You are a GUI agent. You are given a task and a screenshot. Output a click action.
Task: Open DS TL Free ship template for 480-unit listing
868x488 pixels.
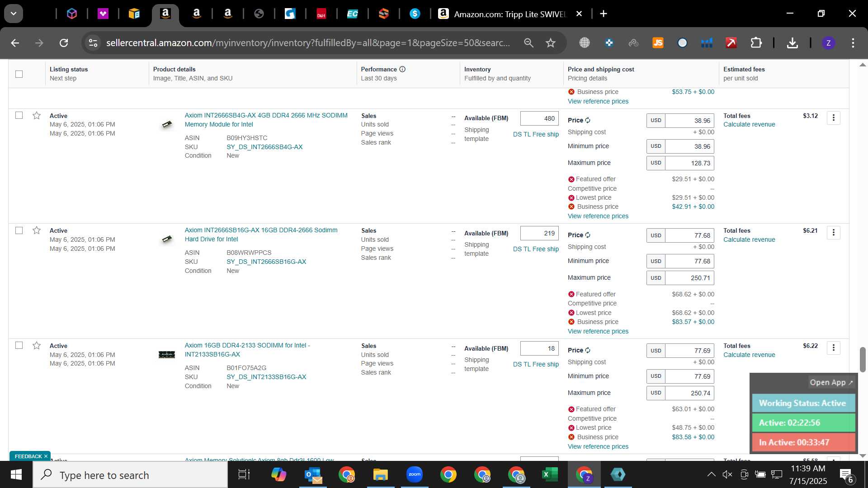pos(536,134)
